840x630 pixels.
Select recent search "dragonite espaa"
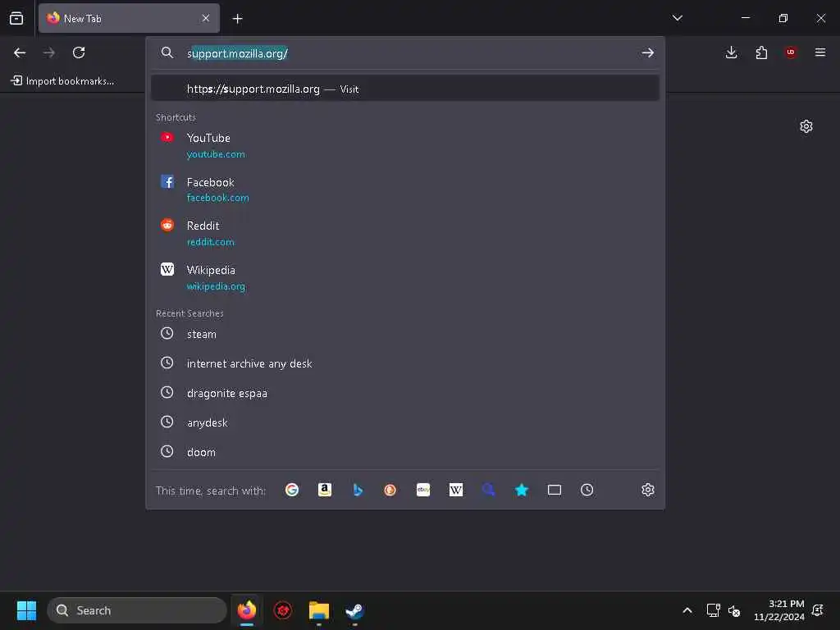pos(405,393)
